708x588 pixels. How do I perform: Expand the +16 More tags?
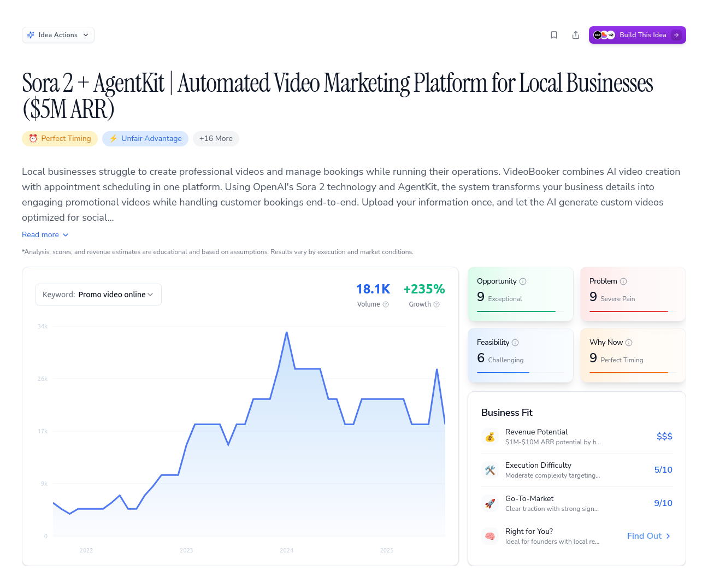(x=216, y=139)
